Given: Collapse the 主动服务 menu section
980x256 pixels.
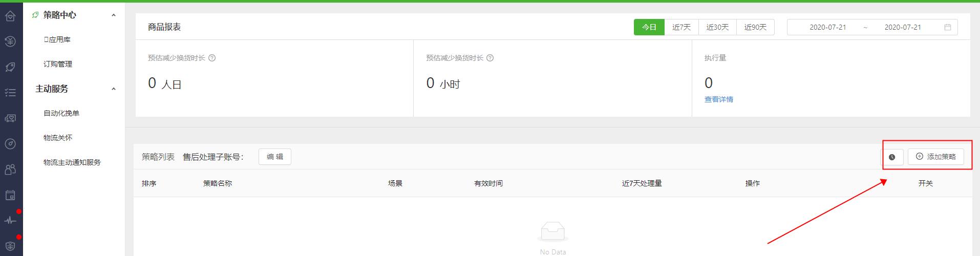Looking at the screenshot, I should [114, 89].
